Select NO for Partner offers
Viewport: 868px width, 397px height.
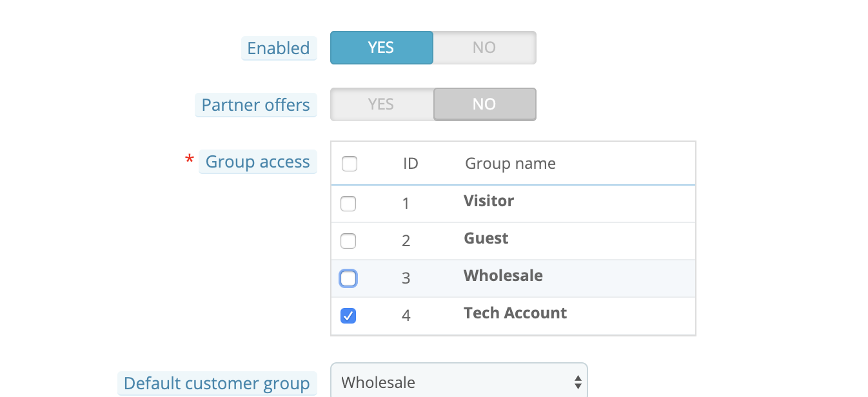pyautogui.click(x=484, y=104)
